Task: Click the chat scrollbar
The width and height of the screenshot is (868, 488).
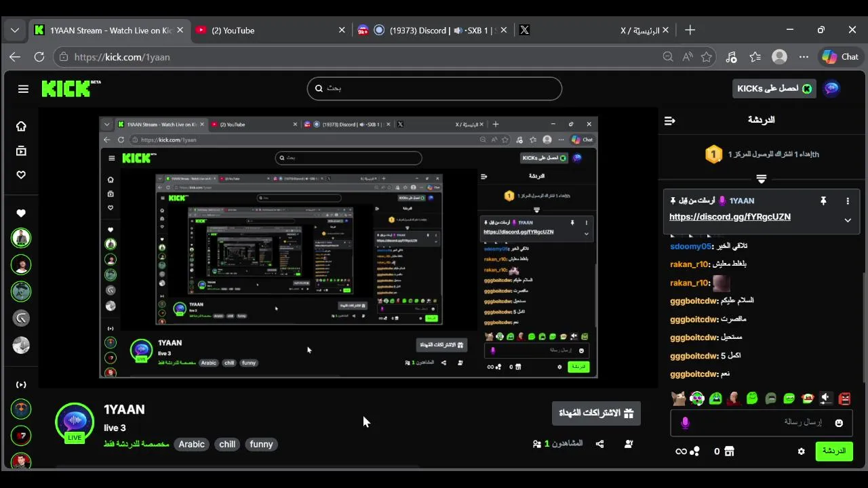Action: tap(863, 329)
